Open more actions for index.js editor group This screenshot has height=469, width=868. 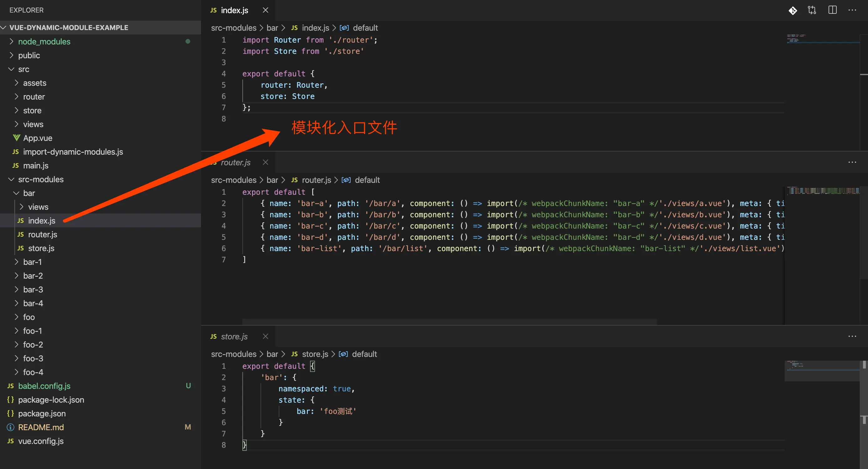point(852,10)
